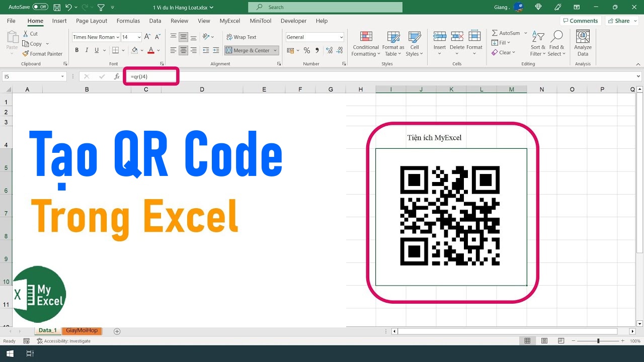
Task: Apply the Percent Style format
Action: [x=307, y=50]
